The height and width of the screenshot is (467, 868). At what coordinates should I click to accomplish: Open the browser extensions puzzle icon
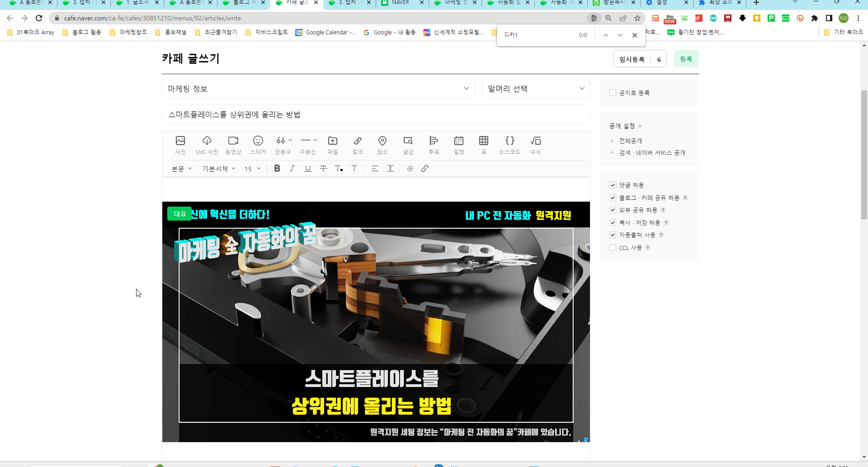pos(815,18)
